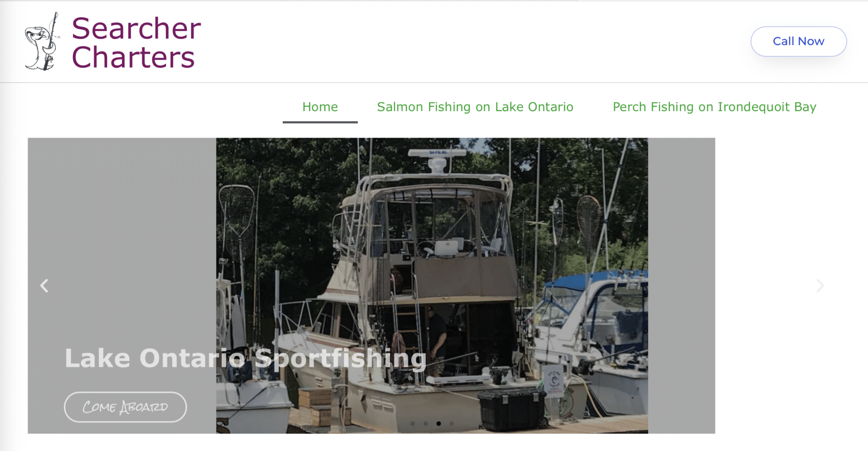Click the Searcher Charters site title
The height and width of the screenshot is (451, 868).
point(136,42)
